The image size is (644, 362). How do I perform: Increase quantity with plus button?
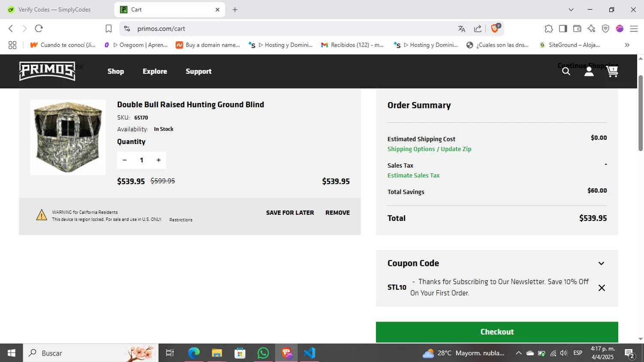158,160
